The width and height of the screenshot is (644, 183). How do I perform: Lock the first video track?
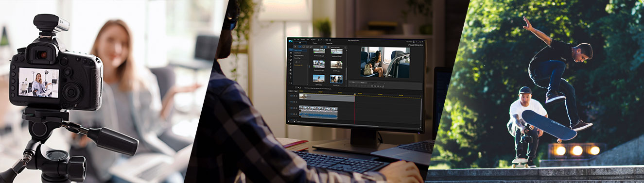(x=296, y=96)
